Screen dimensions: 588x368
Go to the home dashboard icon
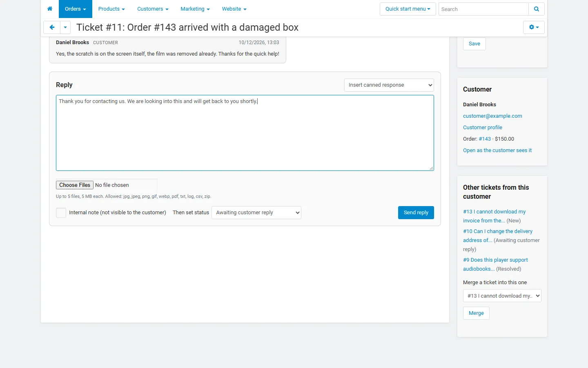(50, 9)
